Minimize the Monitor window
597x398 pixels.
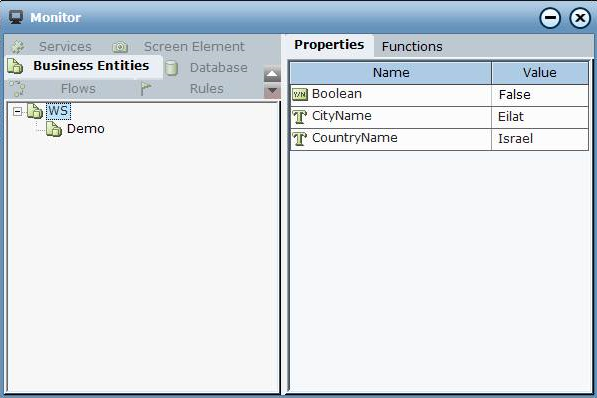[550, 18]
